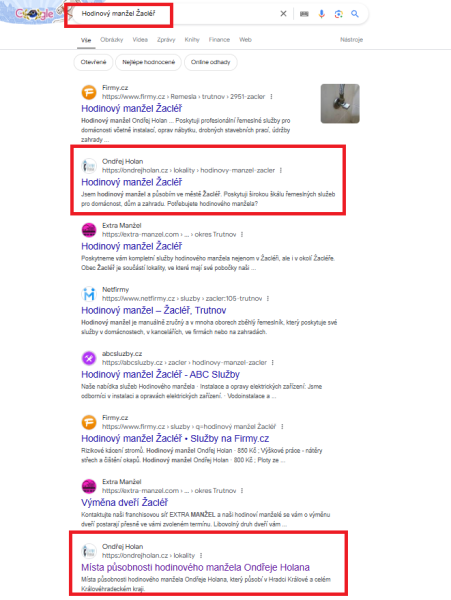Viewport: 451px width, 600px height.
Task: Click into the search input field
Action: 176,14
